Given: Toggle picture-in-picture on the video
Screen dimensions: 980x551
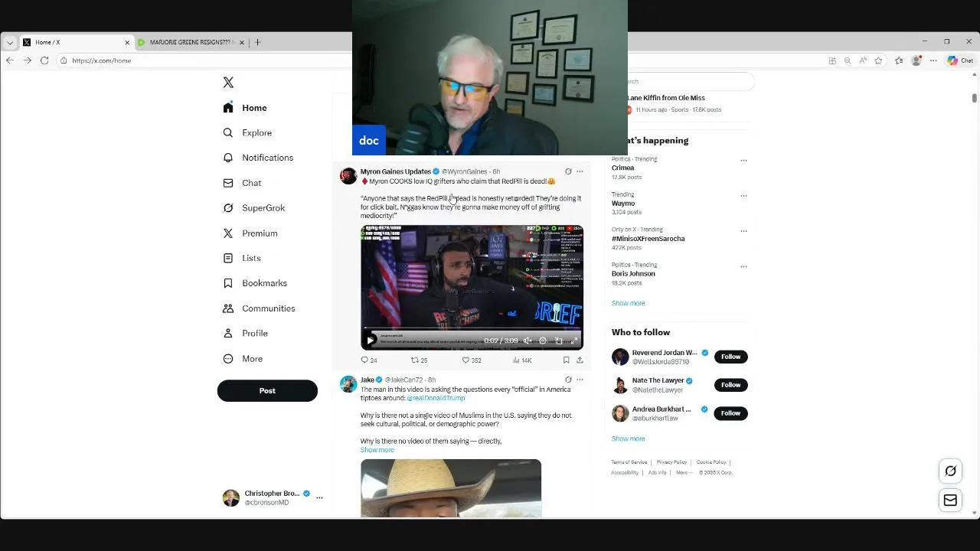Looking at the screenshot, I should (558, 341).
